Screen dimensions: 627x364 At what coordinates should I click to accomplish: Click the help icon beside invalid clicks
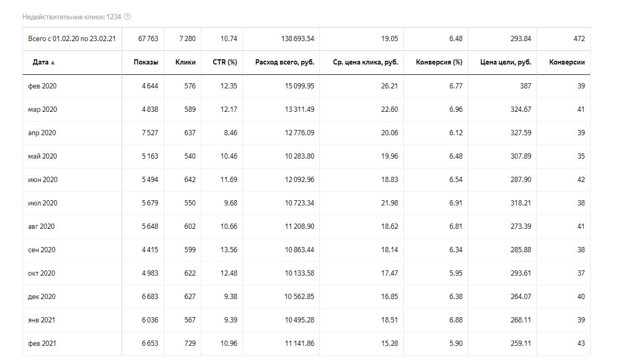pos(127,17)
